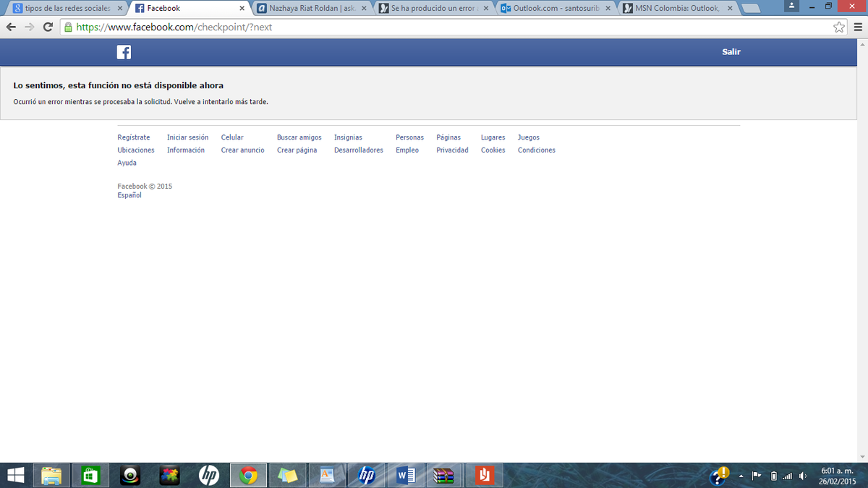Viewport: 868px width, 488px height.
Task: Click the help icon with the yellow warning badge in the tray
Action: [x=720, y=475]
